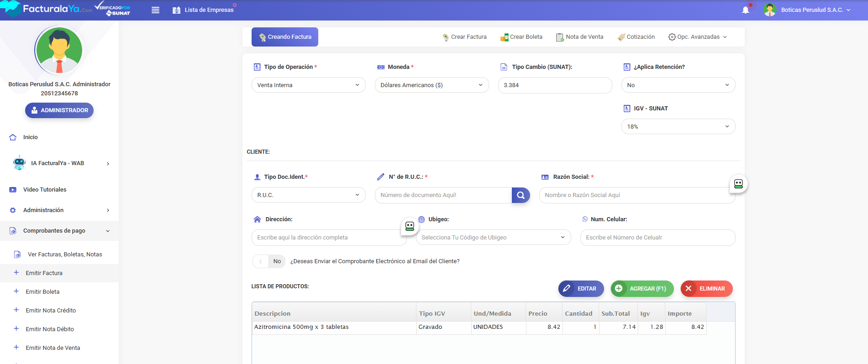Click the ADMINISTRADOR button

point(59,110)
